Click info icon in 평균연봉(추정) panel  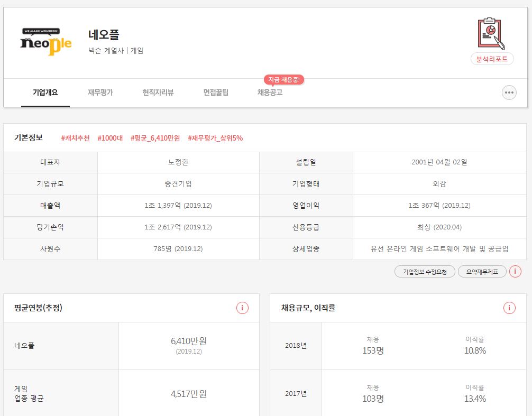coord(242,308)
